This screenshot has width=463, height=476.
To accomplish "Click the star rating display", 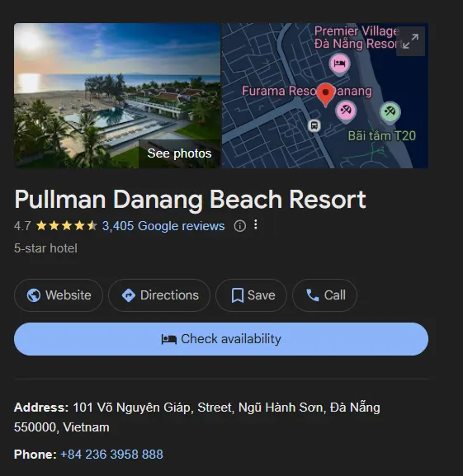I will click(x=67, y=226).
